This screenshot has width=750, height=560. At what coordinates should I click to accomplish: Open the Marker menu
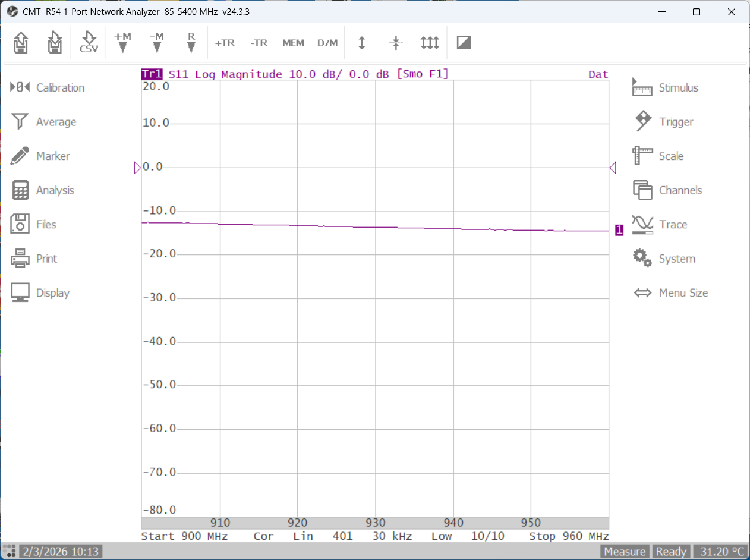(x=40, y=156)
